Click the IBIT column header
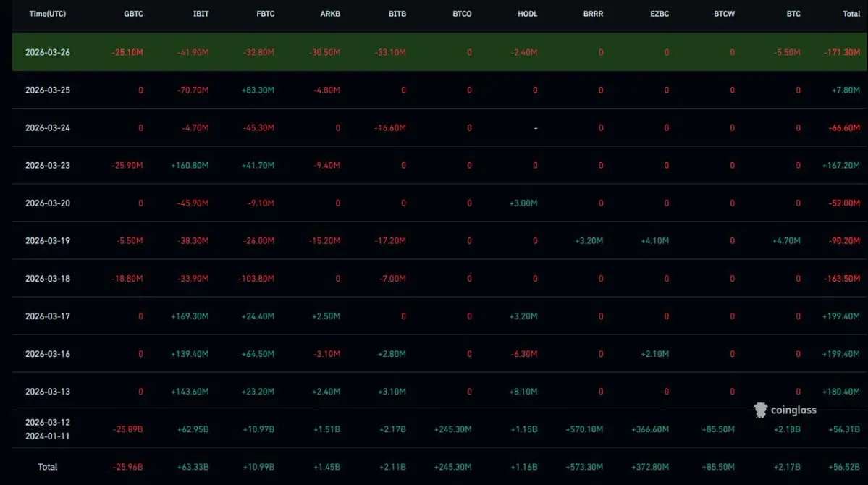The height and width of the screenshot is (485, 868). pyautogui.click(x=201, y=14)
